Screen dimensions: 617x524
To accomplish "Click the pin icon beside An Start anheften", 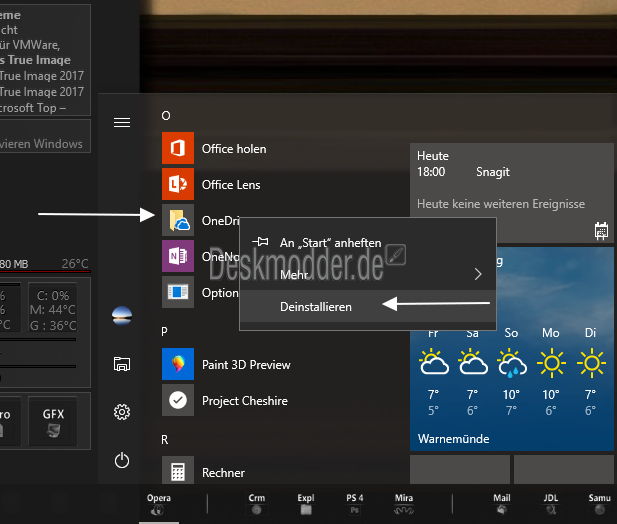I will pyautogui.click(x=260, y=242).
